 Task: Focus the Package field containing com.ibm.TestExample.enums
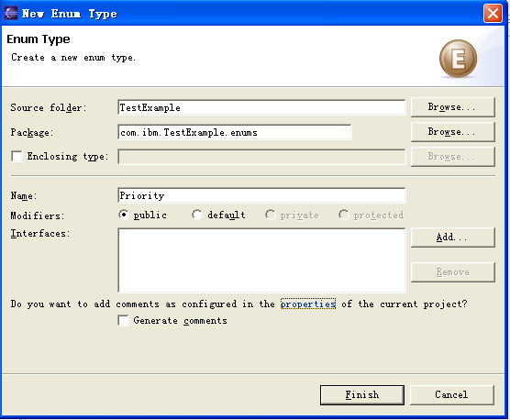click(x=235, y=132)
